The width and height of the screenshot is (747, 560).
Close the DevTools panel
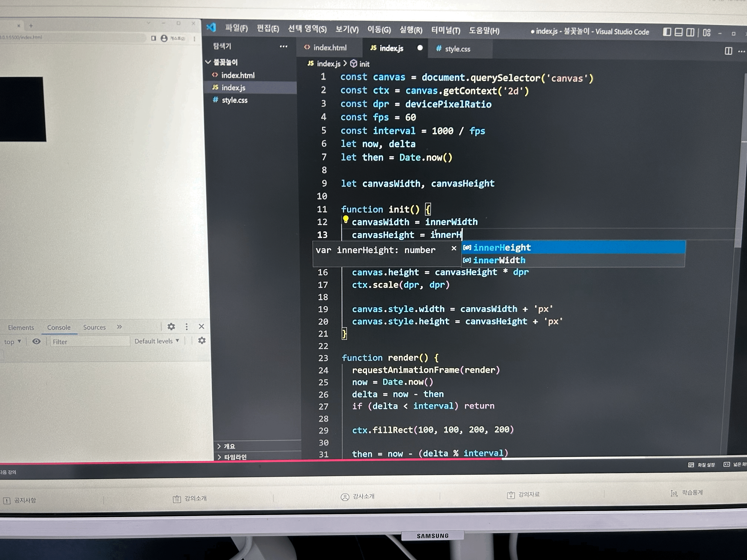[201, 326]
